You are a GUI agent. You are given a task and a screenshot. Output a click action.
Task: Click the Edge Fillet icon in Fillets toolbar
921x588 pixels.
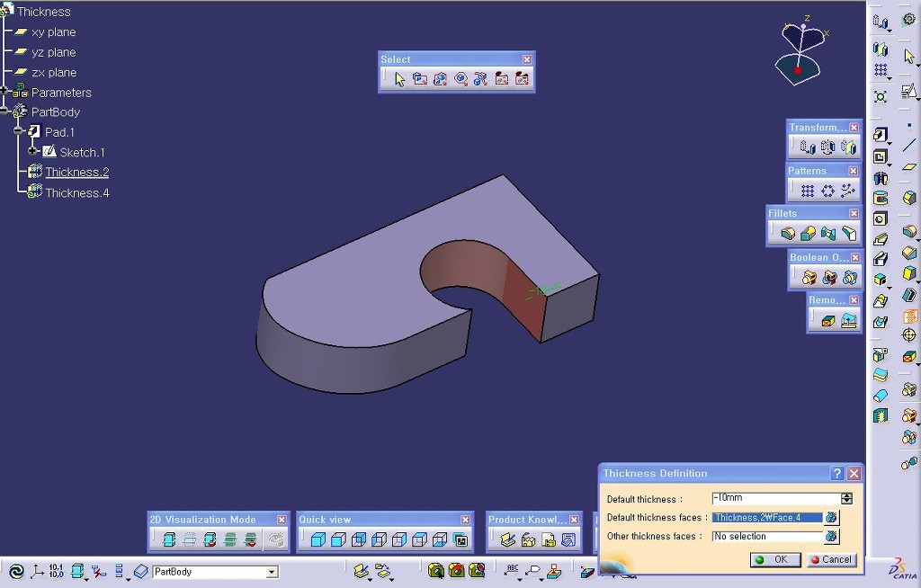coord(788,234)
